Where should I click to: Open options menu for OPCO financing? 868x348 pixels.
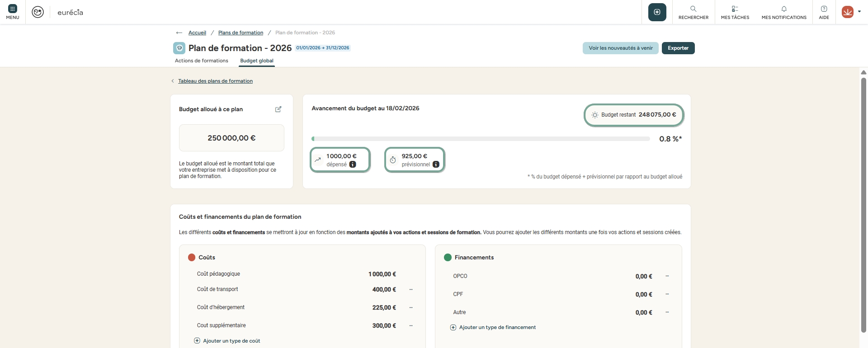point(667,276)
